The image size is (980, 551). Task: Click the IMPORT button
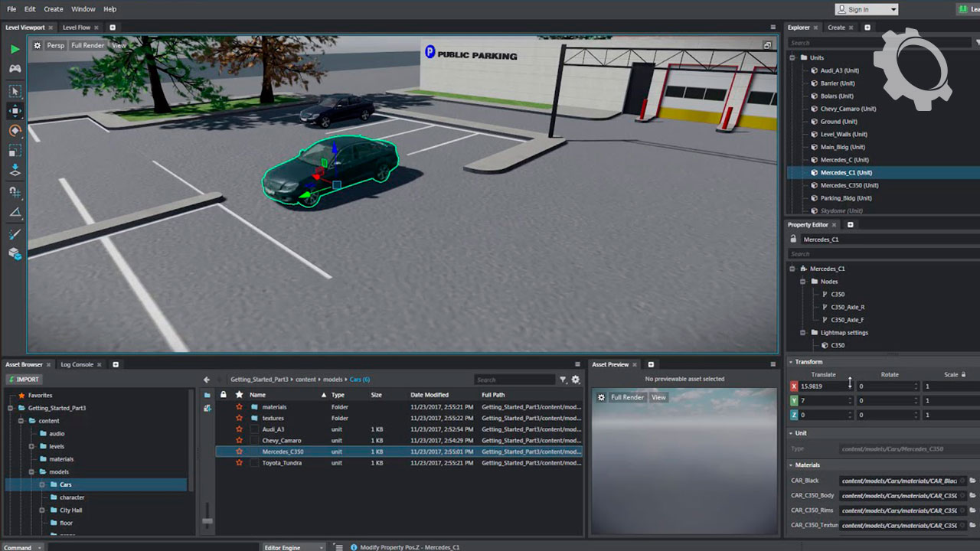[x=23, y=380]
